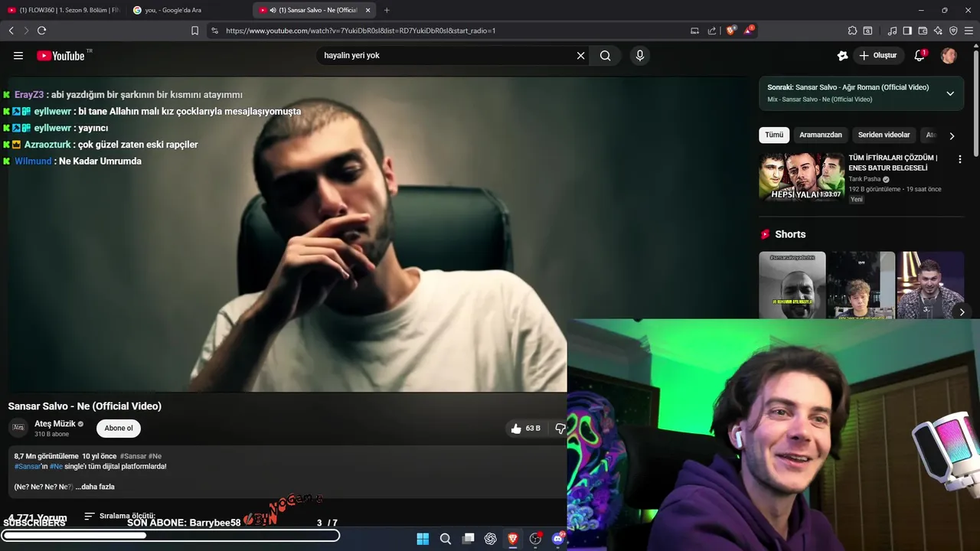Image resolution: width=980 pixels, height=551 pixels.
Task: Open site settings icon in address bar
Action: pyautogui.click(x=214, y=31)
